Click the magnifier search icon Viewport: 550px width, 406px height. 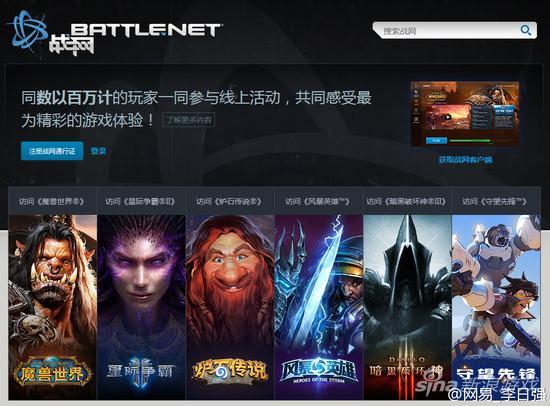click(525, 31)
